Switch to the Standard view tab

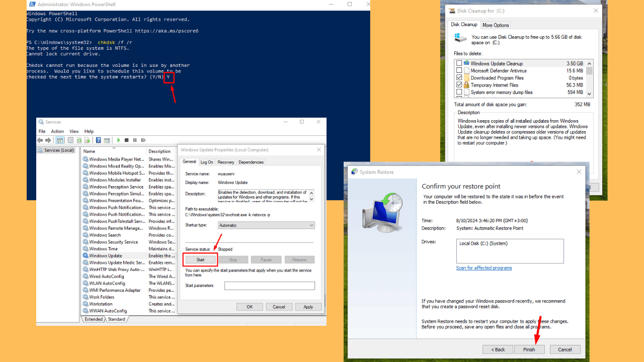pyautogui.click(x=116, y=319)
